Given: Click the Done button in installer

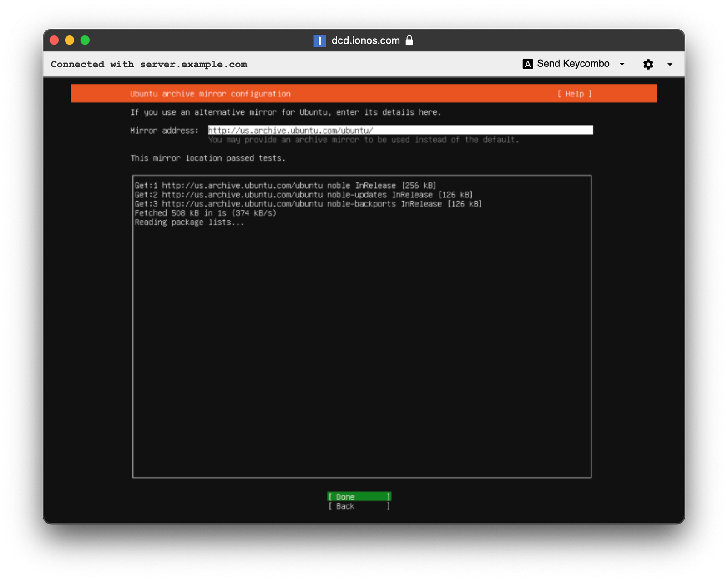Looking at the screenshot, I should [x=359, y=496].
